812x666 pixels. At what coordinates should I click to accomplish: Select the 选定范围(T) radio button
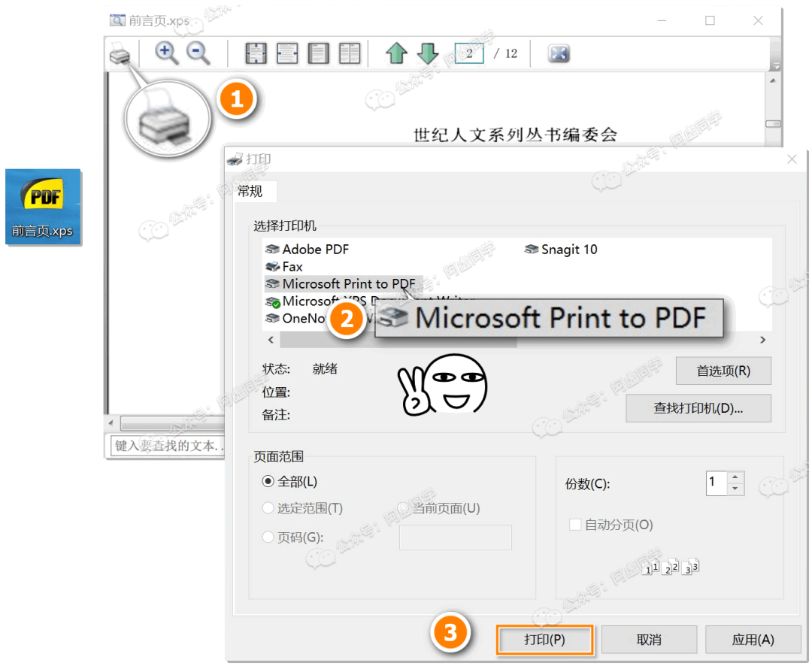(x=268, y=508)
